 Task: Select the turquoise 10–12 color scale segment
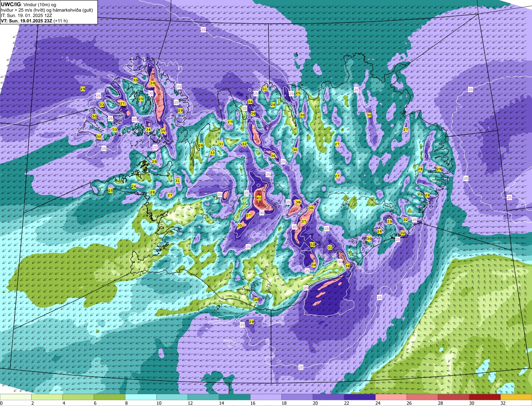coord(172,397)
